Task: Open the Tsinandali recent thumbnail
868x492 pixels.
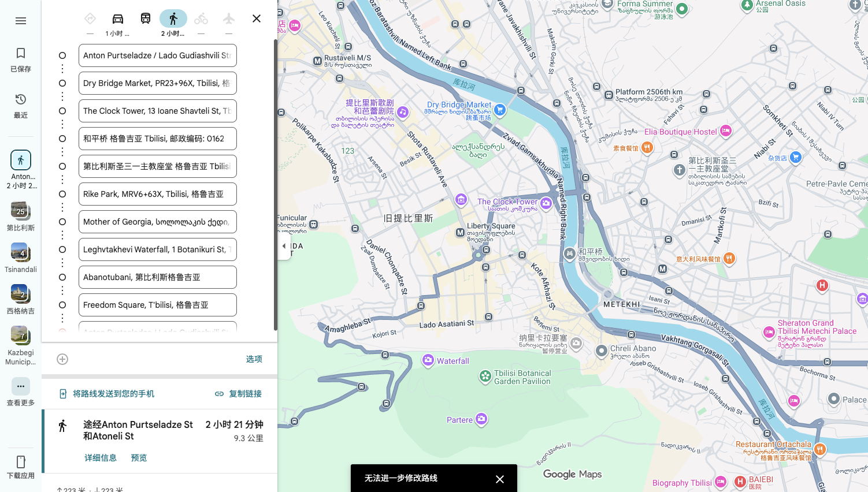Action: pos(20,258)
